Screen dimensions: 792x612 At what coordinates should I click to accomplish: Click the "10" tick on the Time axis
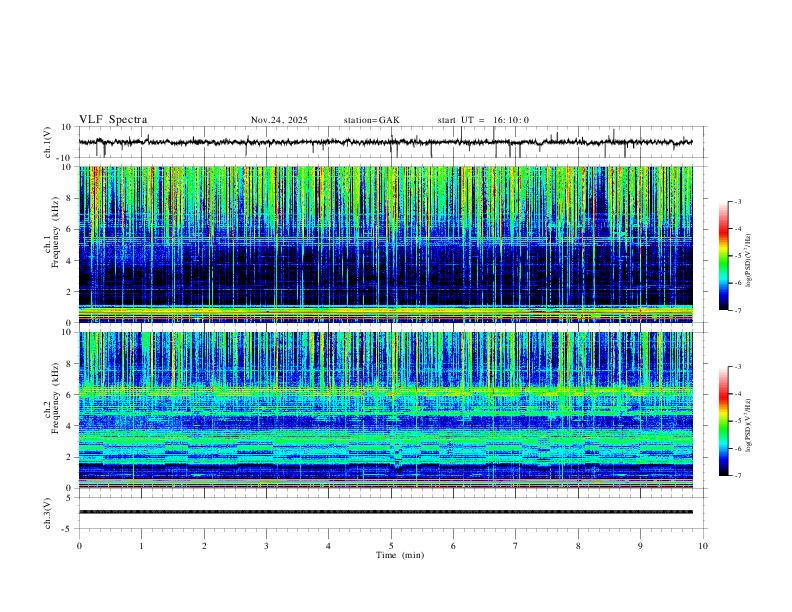[703, 546]
